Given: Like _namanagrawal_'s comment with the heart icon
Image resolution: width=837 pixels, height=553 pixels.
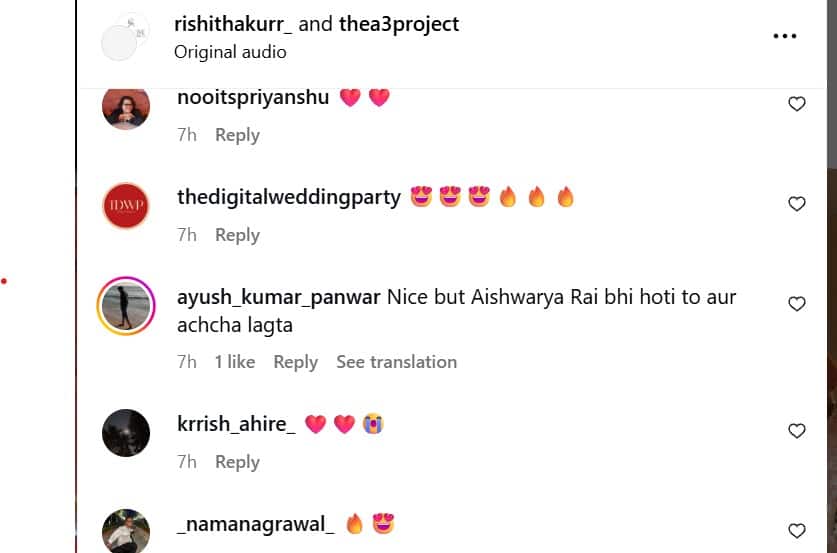Looking at the screenshot, I should pyautogui.click(x=796, y=531).
